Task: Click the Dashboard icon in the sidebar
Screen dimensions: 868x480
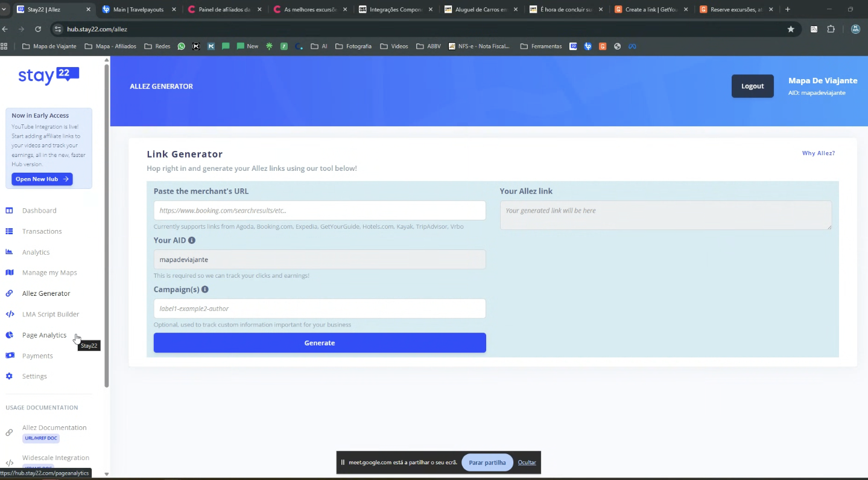Action: click(9, 211)
